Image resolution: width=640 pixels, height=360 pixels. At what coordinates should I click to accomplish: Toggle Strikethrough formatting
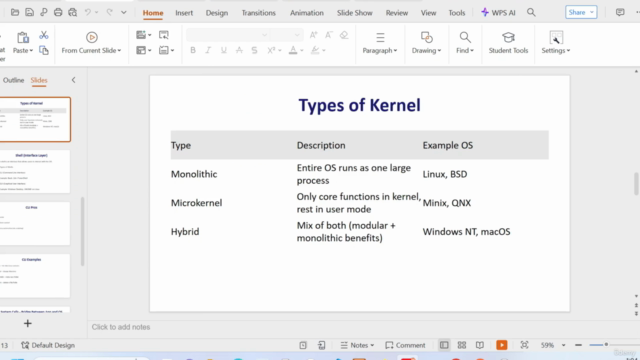tap(239, 50)
